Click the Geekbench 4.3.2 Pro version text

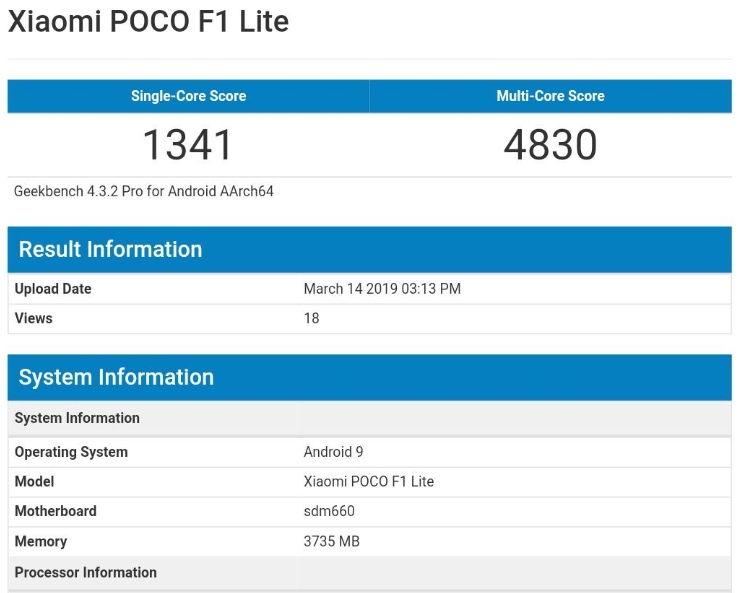point(144,191)
